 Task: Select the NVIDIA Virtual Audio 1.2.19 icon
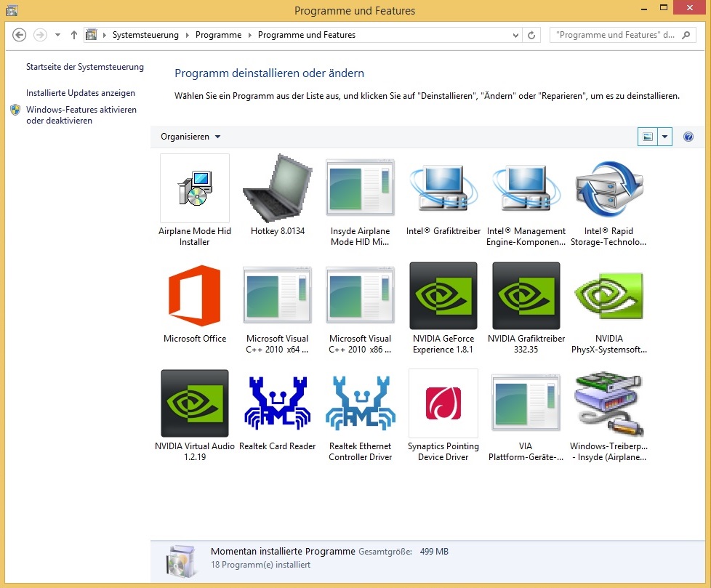[x=195, y=403]
